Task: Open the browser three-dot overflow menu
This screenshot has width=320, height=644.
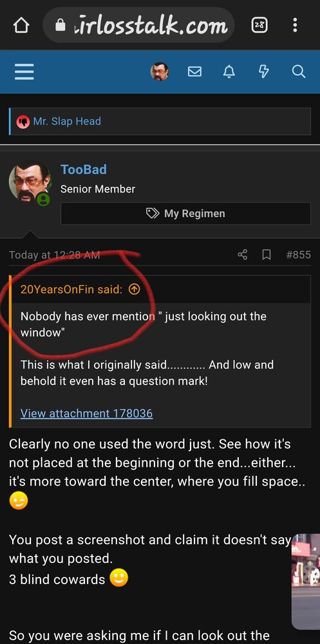Action: click(x=295, y=25)
